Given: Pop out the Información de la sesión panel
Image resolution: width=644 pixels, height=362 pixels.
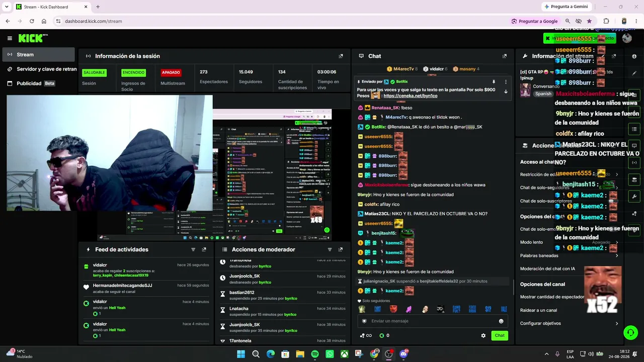Looking at the screenshot, I should [x=341, y=56].
